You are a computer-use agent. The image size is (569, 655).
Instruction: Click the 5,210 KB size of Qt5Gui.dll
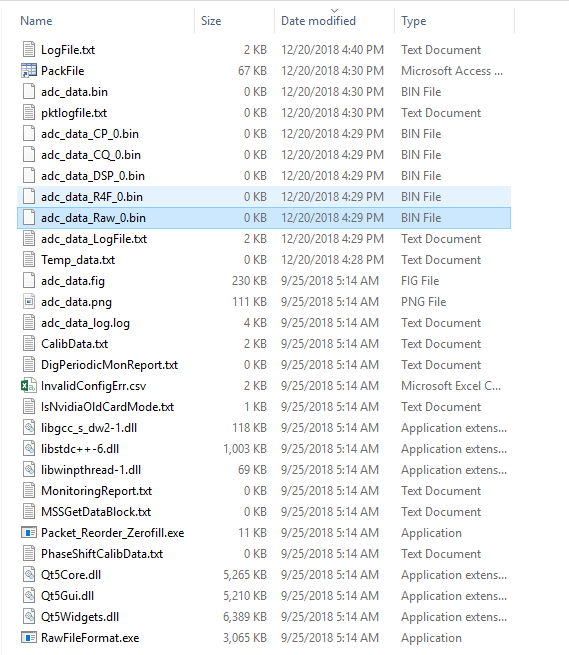tap(245, 595)
